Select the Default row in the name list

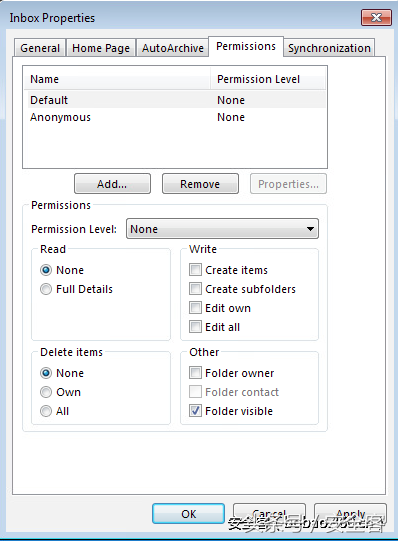176,100
